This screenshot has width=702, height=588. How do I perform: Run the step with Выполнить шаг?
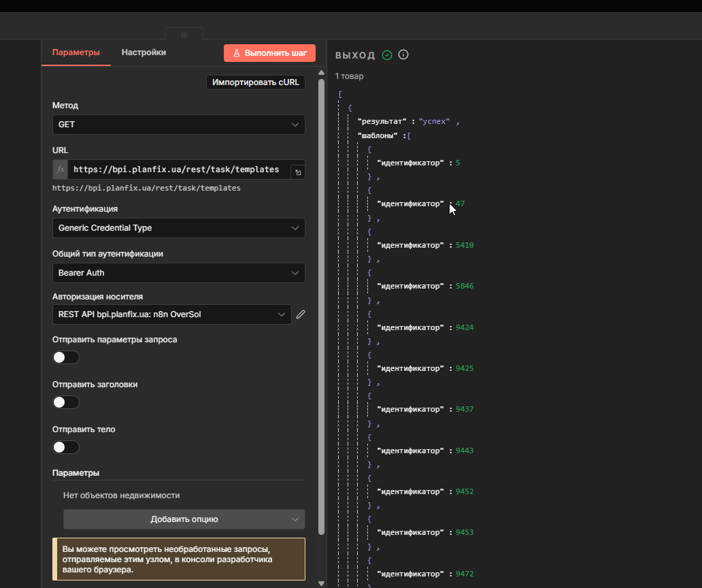point(269,53)
